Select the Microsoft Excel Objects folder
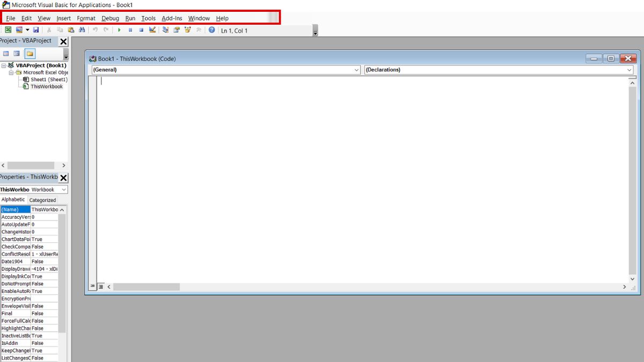This screenshot has height=362, width=644. tap(46, 72)
